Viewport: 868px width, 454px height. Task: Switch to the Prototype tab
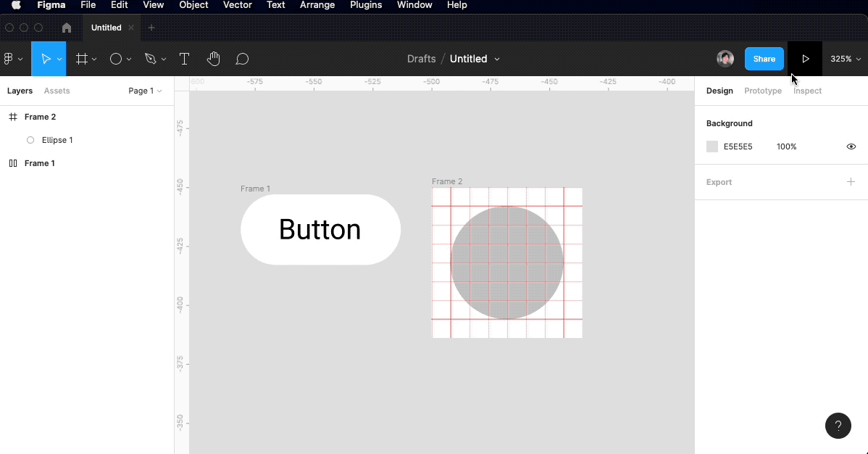763,91
